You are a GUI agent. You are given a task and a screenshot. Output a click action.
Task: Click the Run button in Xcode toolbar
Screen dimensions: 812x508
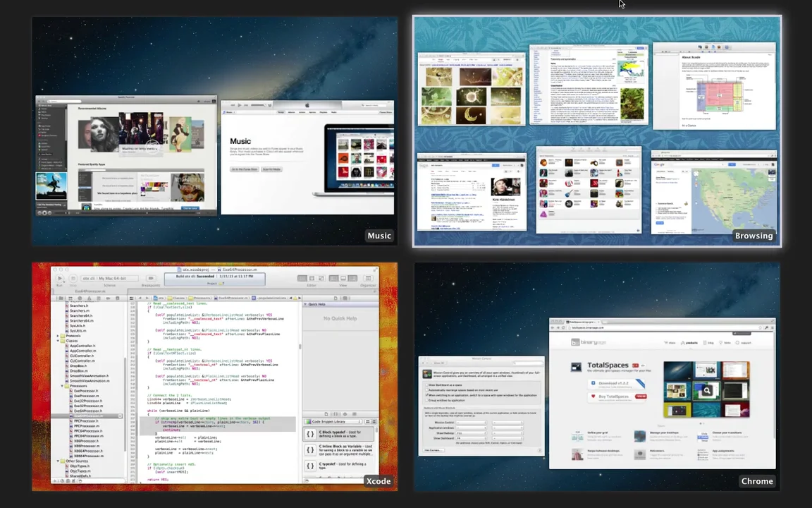[x=59, y=279]
